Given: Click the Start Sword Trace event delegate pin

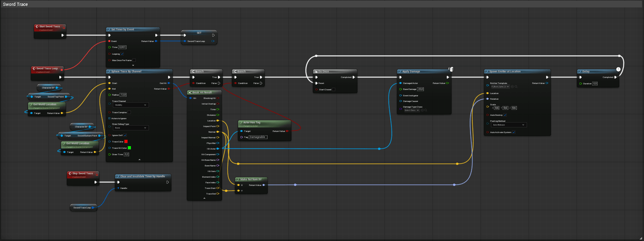Looking at the screenshot, I should pyautogui.click(x=64, y=28).
